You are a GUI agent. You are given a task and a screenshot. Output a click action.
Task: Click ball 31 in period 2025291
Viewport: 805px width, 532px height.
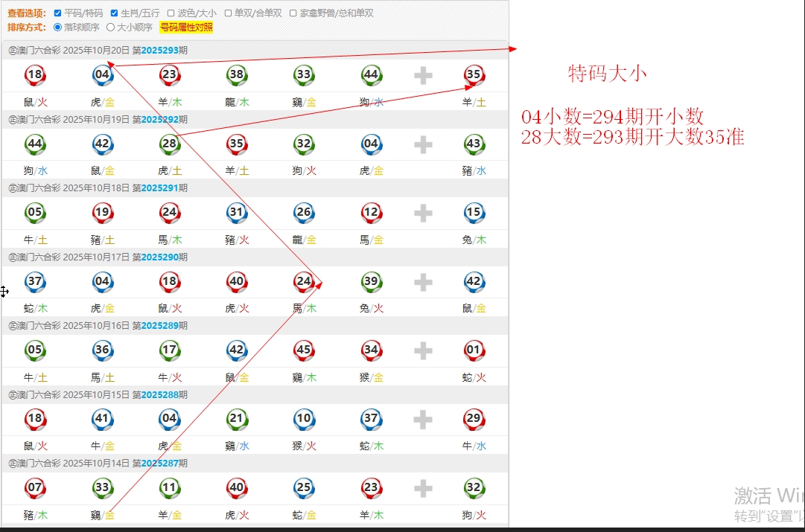tap(237, 213)
